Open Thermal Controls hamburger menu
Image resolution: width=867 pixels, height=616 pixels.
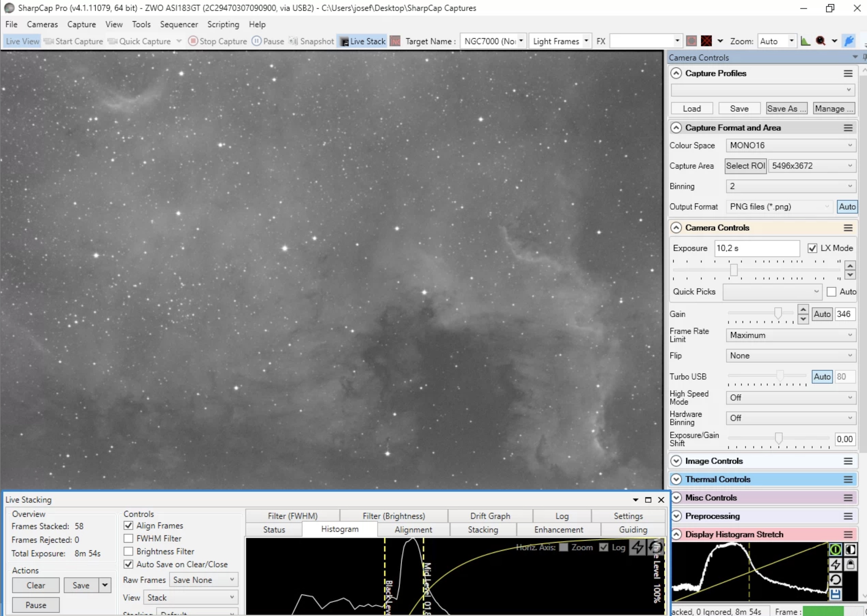point(849,479)
